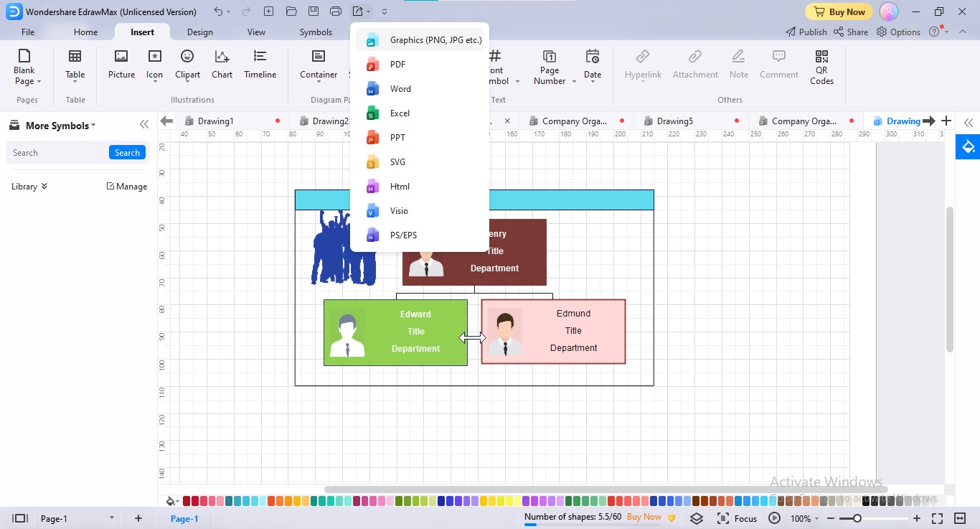Click the Comment tool

click(x=779, y=65)
